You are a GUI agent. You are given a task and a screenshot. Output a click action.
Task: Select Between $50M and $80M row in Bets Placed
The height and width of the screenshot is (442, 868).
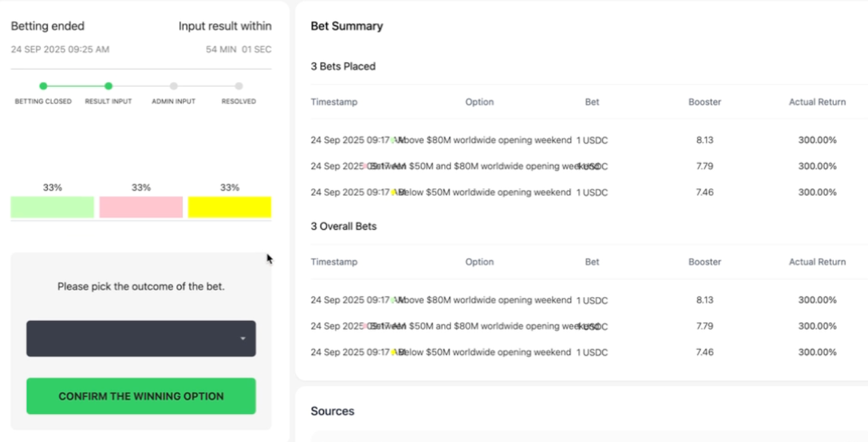pos(485,166)
